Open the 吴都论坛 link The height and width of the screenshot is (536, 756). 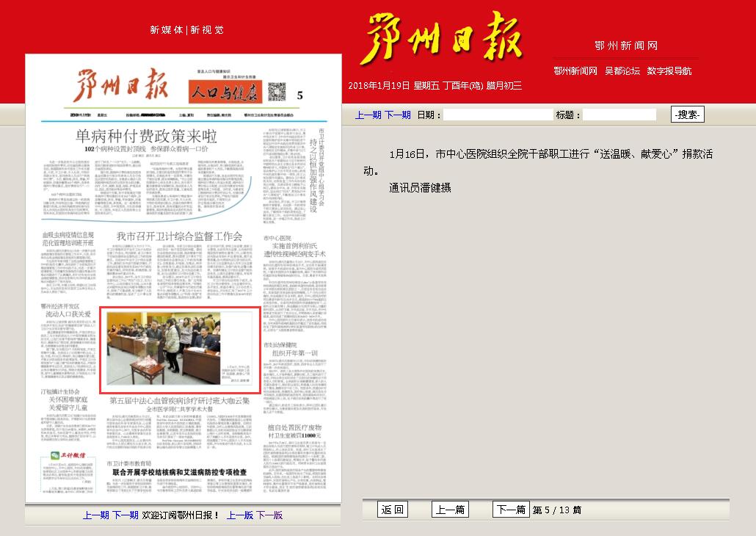pyautogui.click(x=622, y=71)
